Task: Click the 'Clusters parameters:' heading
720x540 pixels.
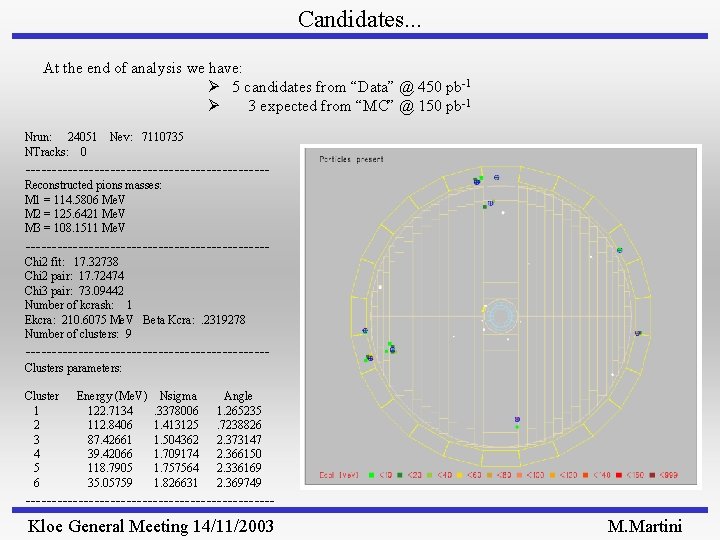Action: 73,368
